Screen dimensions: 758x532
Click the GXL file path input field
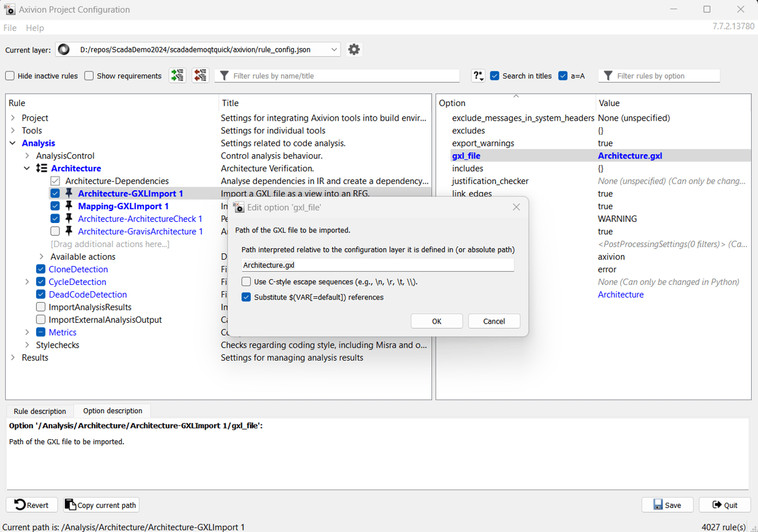[378, 265]
